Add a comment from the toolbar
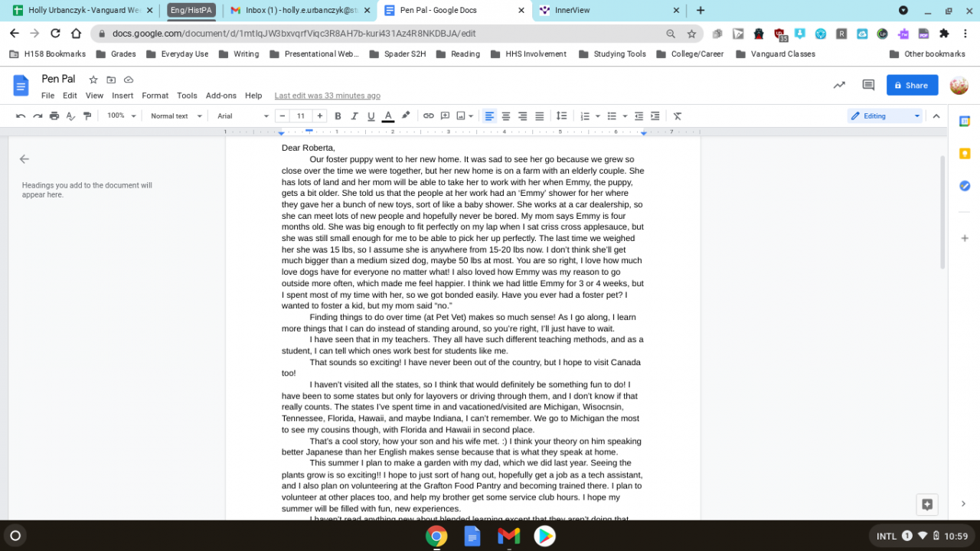980x551 pixels. pyautogui.click(x=445, y=116)
